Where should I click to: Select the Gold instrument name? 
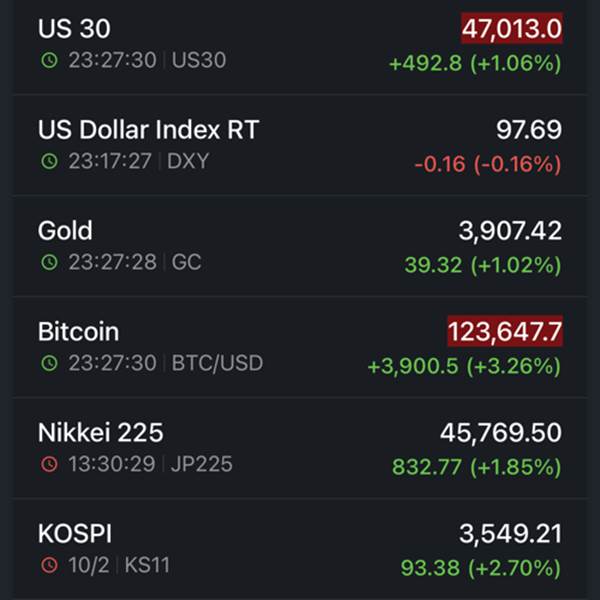point(65,231)
